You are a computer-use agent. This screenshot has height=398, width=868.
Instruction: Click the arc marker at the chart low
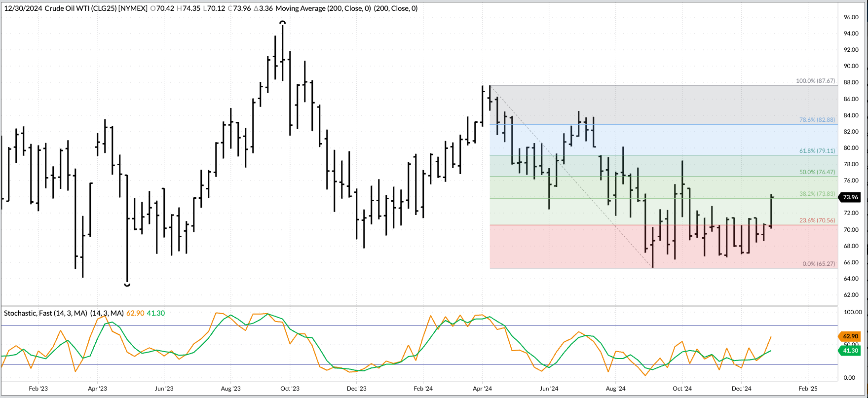(127, 285)
